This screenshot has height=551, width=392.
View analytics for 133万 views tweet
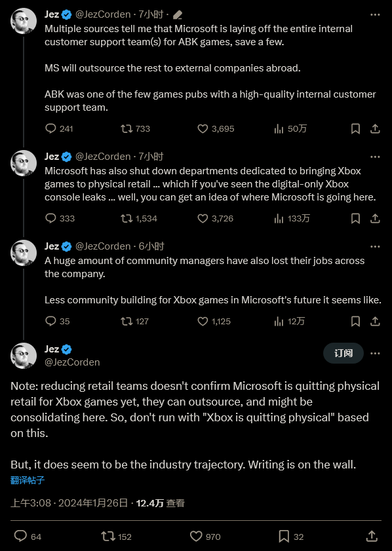point(292,218)
